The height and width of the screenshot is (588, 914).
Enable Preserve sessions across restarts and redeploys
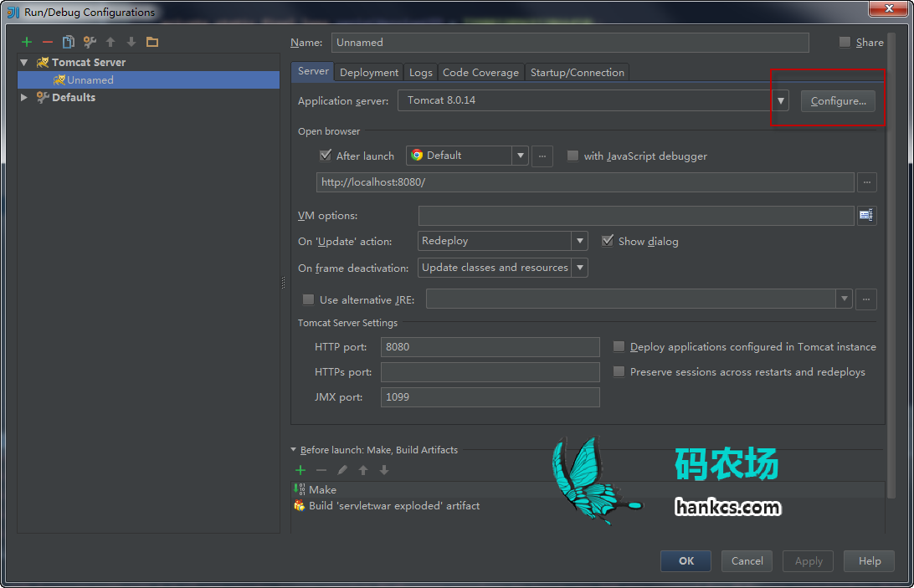pyautogui.click(x=619, y=372)
